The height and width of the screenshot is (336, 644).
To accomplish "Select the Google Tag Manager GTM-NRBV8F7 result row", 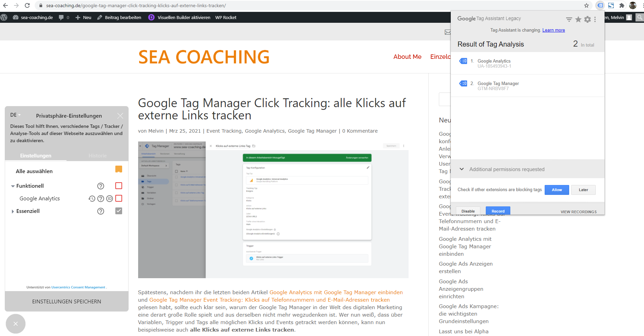I will pyautogui.click(x=527, y=86).
